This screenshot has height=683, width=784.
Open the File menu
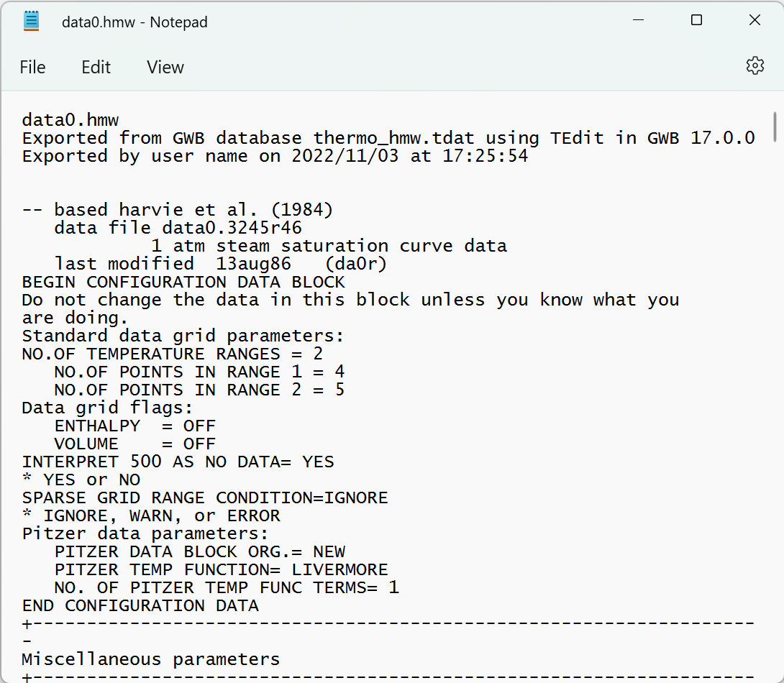(x=32, y=67)
